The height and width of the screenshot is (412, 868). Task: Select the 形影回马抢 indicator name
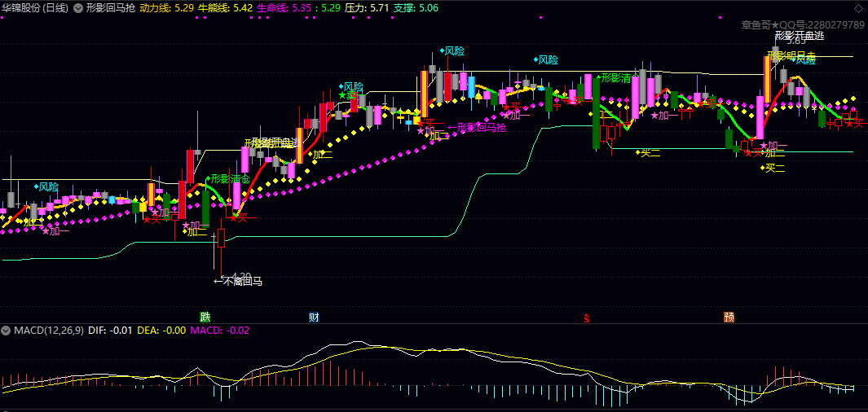coord(110,8)
